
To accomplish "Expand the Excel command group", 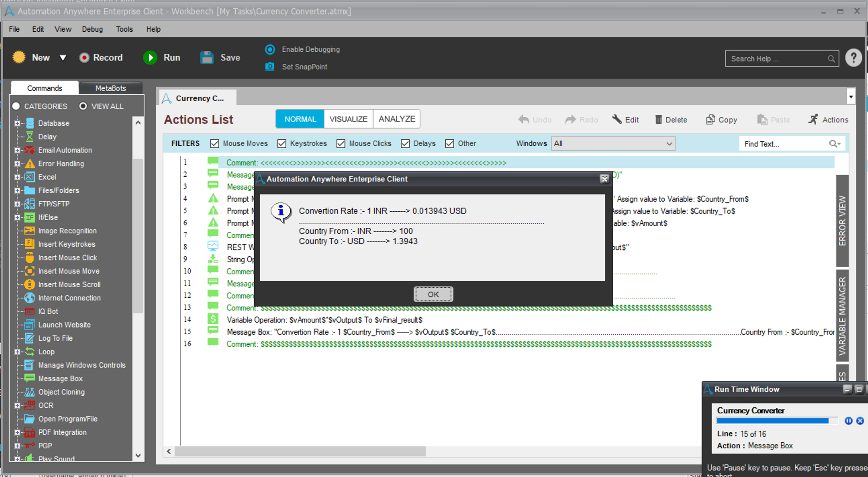I will tap(17, 177).
